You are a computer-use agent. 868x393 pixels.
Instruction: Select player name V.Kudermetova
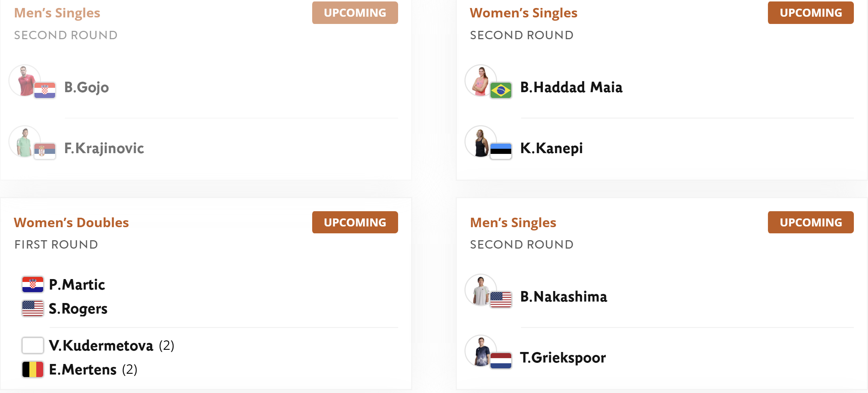click(101, 345)
